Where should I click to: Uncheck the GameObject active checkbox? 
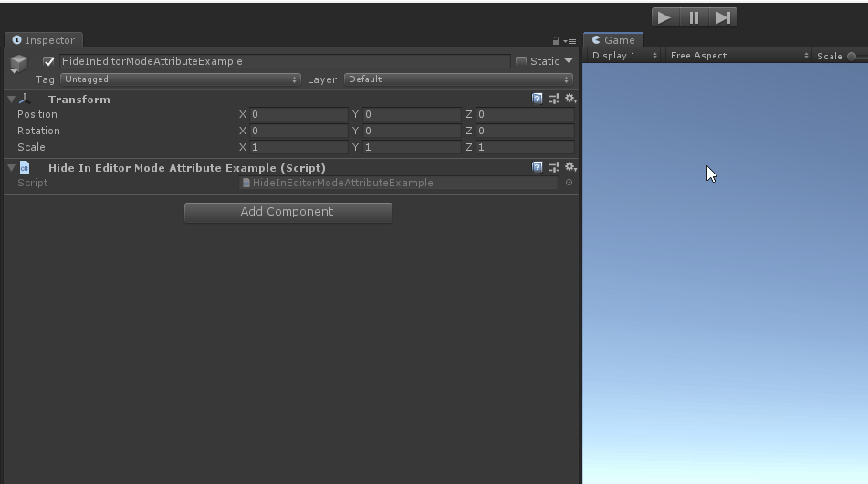click(49, 61)
